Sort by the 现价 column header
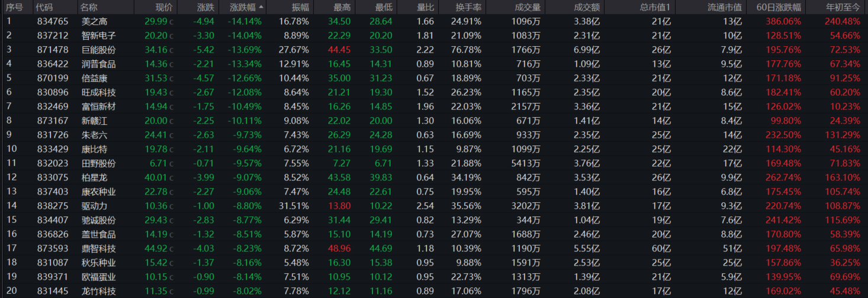This screenshot has width=868, height=298. coord(165,7)
